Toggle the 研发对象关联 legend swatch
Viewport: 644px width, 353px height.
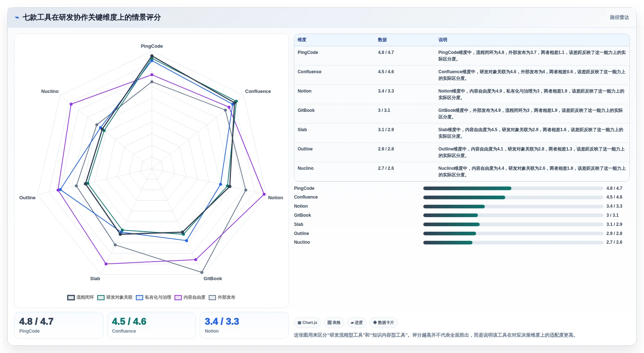(101, 298)
